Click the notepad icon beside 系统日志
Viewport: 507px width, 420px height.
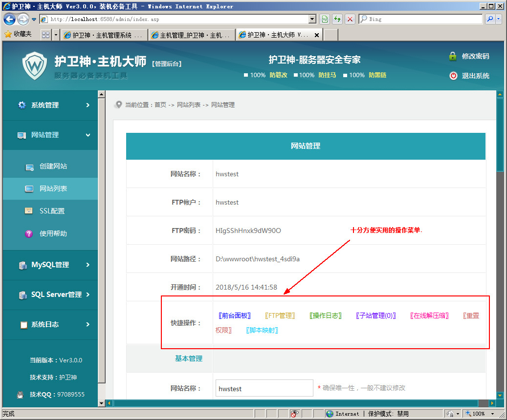point(23,325)
